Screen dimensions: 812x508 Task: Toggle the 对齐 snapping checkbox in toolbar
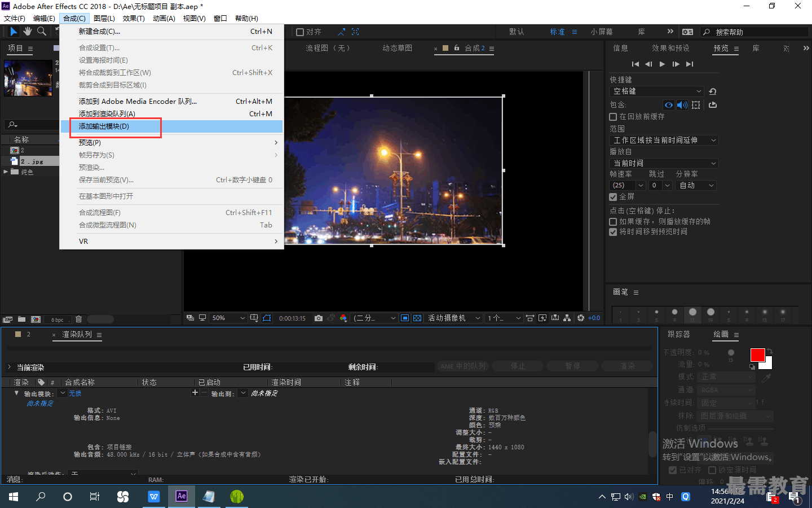[300, 32]
